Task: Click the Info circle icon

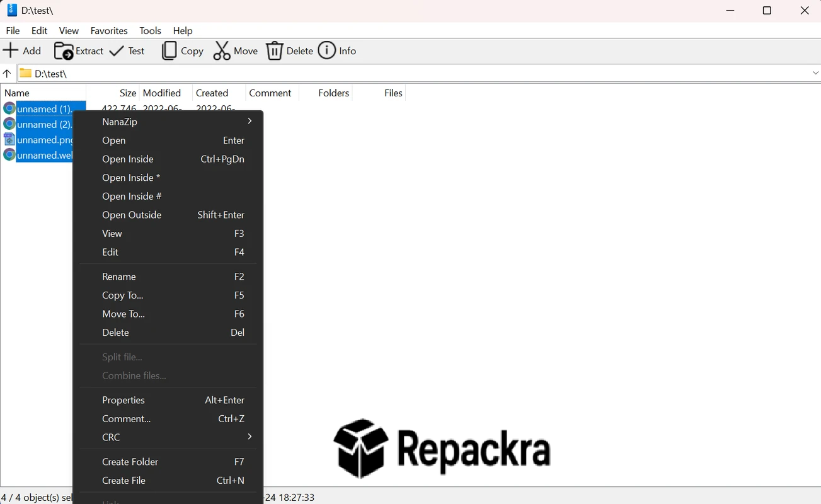Action: point(326,50)
